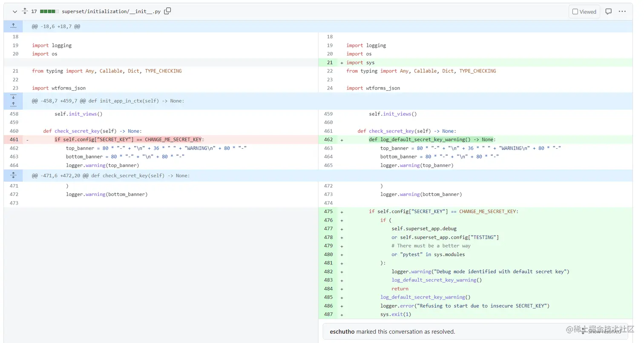
Task: Click removed line number 461
Action: point(14,139)
